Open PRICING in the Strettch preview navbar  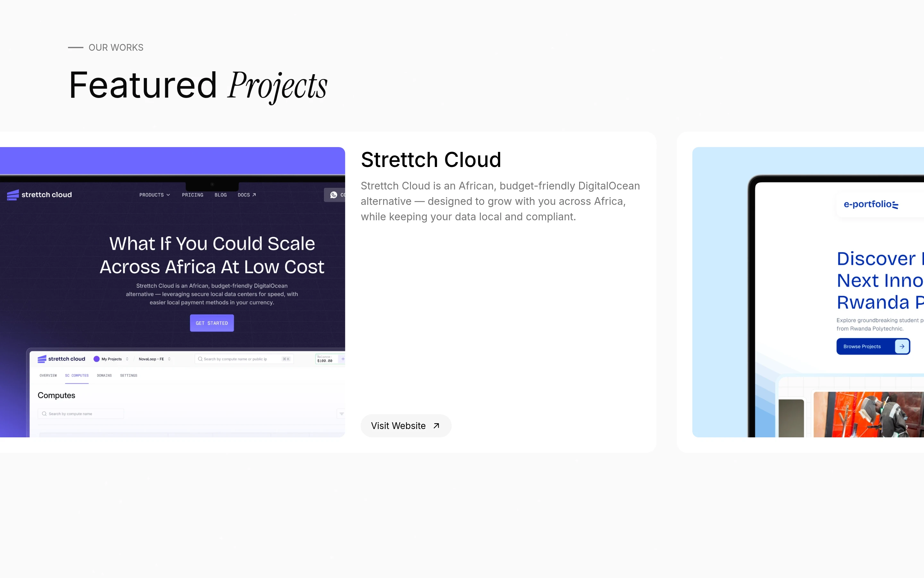point(193,195)
